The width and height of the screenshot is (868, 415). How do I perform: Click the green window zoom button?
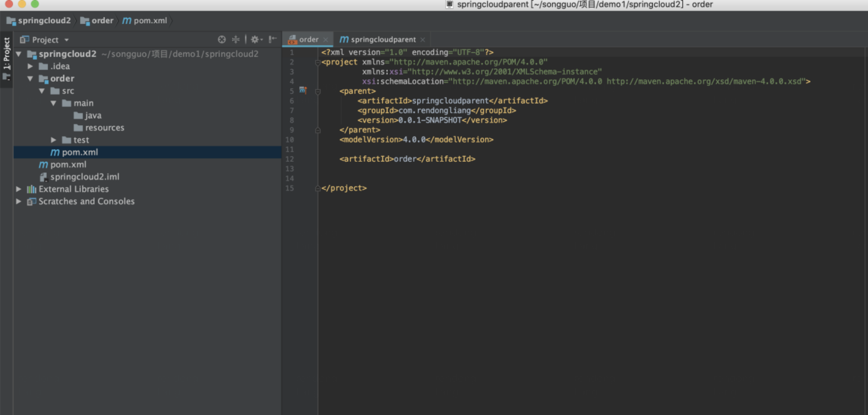pos(35,4)
